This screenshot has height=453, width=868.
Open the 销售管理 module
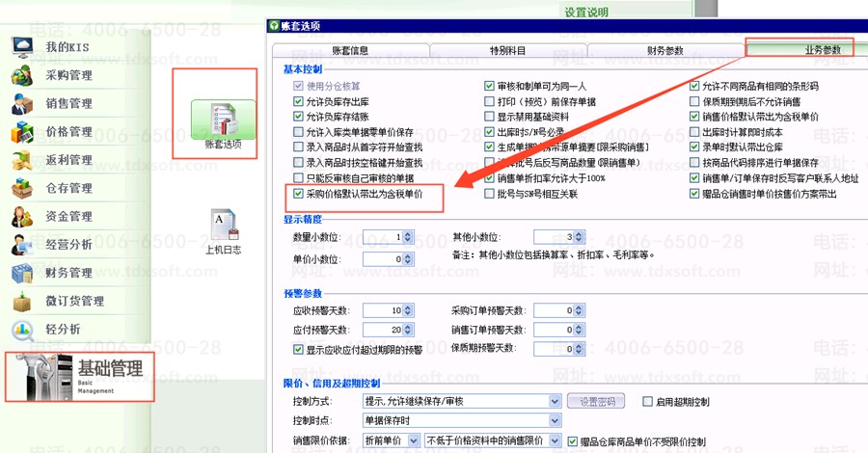pyautogui.click(x=68, y=103)
